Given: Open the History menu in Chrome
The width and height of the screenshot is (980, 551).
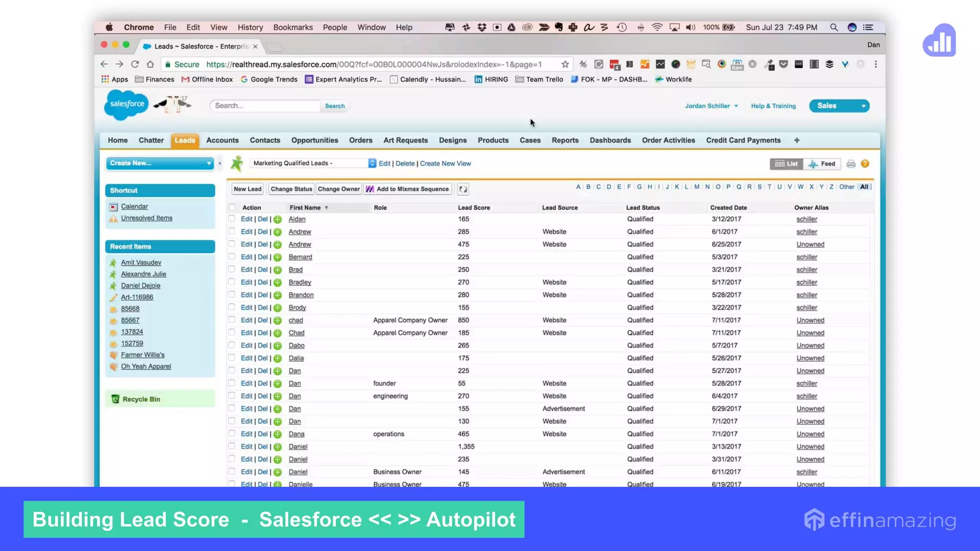Looking at the screenshot, I should [250, 27].
